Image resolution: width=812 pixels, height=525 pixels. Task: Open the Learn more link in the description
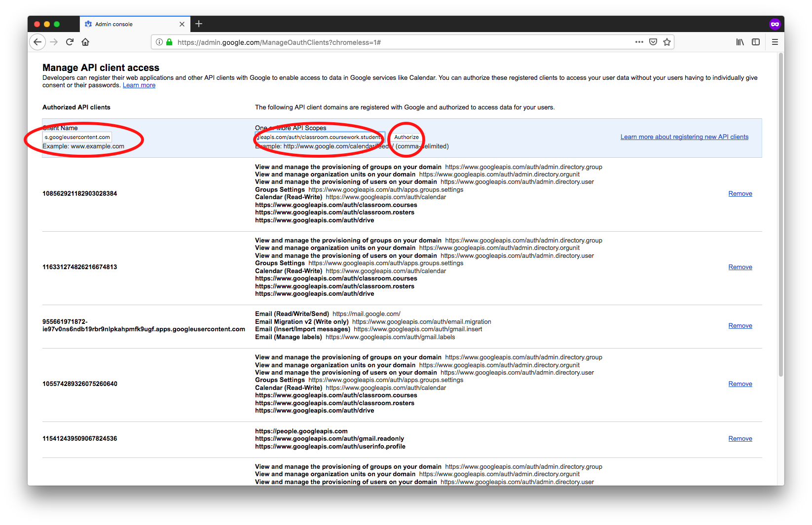[x=139, y=85]
